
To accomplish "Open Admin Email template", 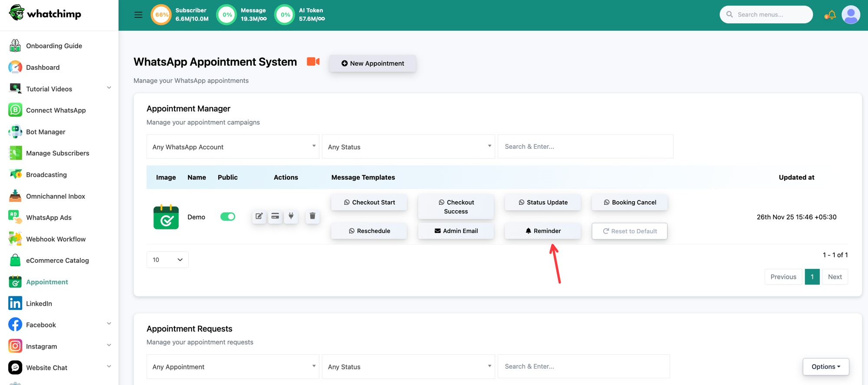I will coord(456,231).
